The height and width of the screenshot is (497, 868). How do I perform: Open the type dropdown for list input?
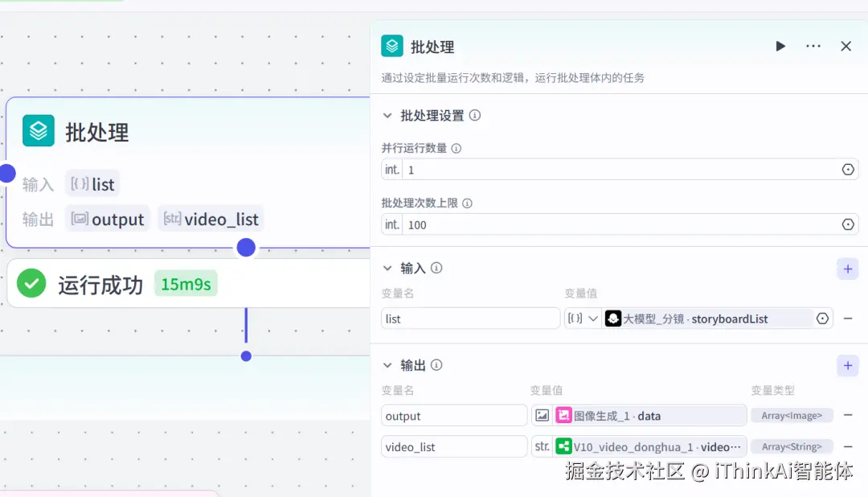click(583, 318)
